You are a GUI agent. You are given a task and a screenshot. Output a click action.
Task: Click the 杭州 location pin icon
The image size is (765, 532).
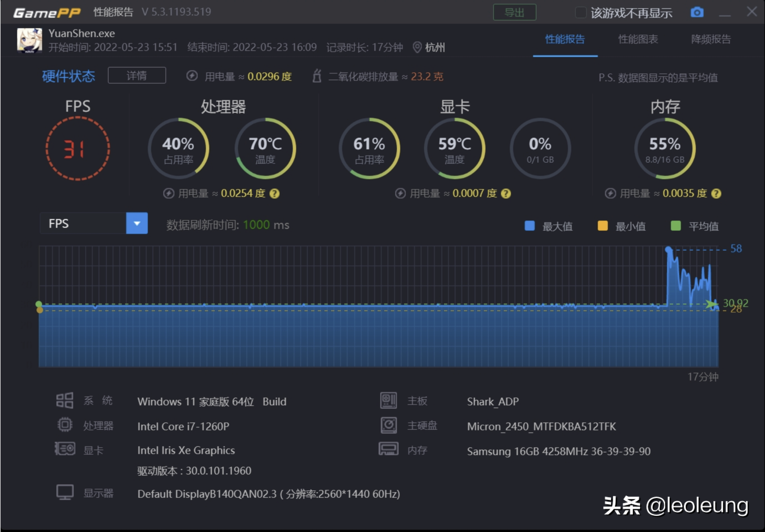417,47
